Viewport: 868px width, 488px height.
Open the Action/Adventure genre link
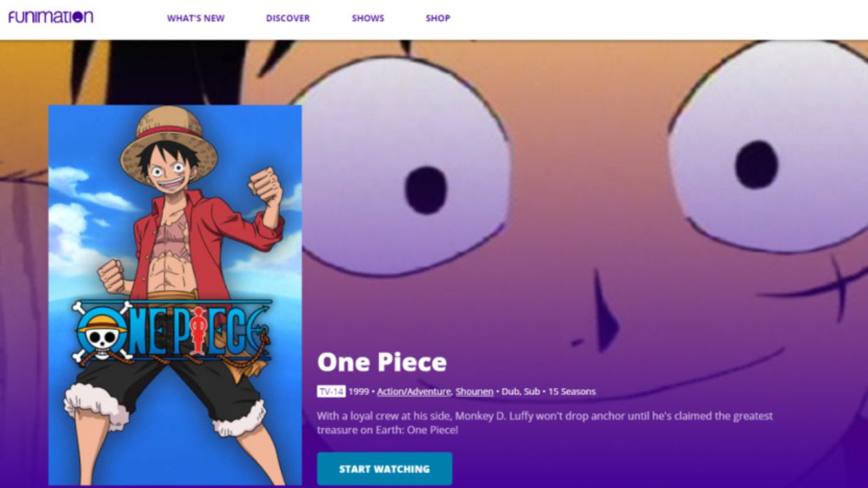tap(414, 392)
